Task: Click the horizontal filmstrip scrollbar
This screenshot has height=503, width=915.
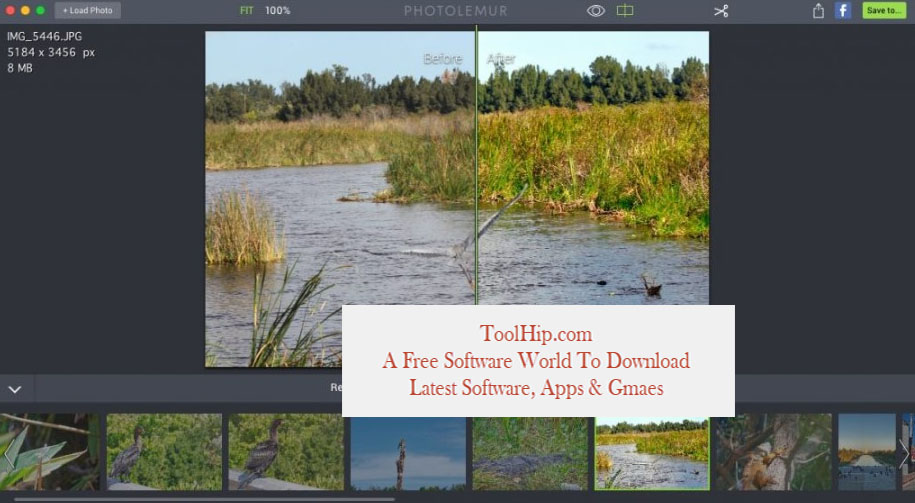Action: pyautogui.click(x=204, y=499)
